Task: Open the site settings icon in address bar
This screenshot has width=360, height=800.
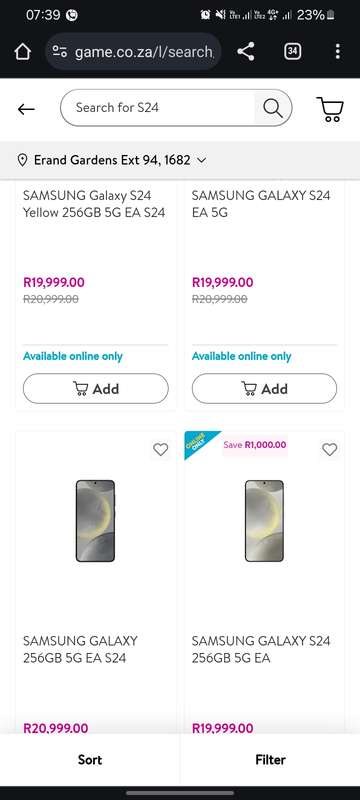Action: (x=60, y=52)
